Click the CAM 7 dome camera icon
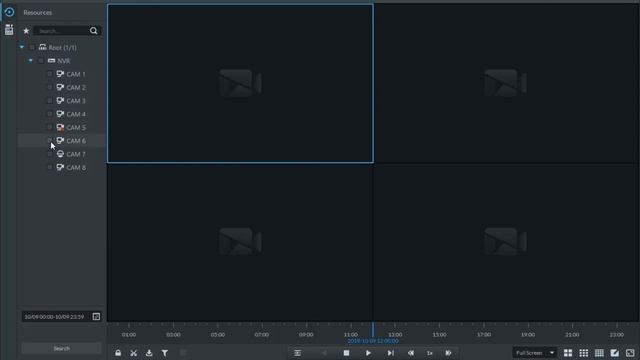The width and height of the screenshot is (640, 360). click(x=60, y=154)
